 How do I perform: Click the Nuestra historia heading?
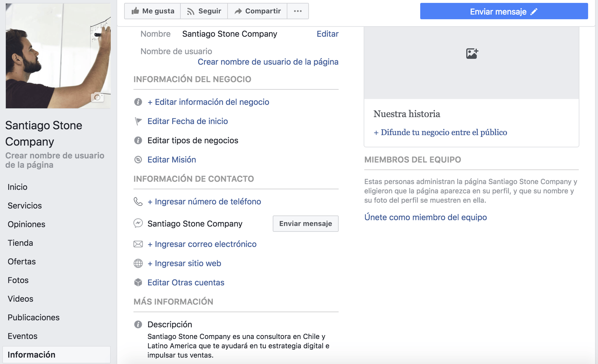pos(407,114)
